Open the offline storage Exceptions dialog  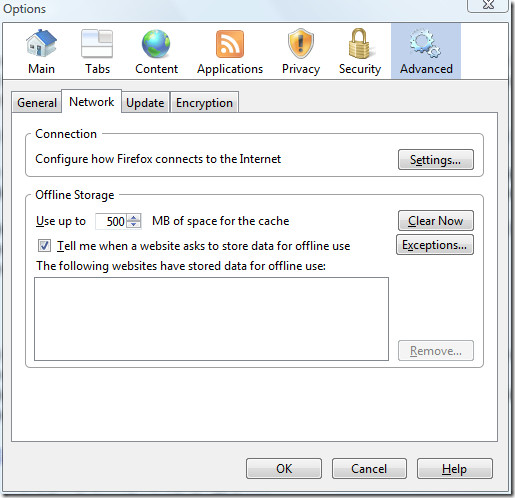(x=435, y=245)
